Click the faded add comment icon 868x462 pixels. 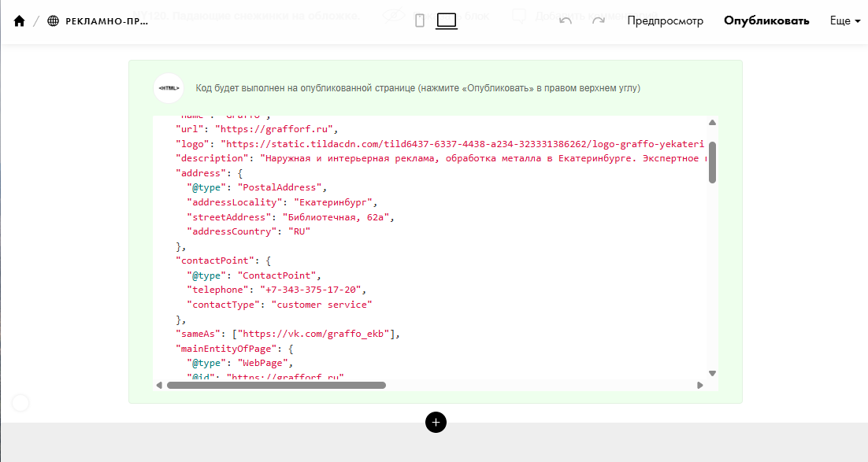519,16
